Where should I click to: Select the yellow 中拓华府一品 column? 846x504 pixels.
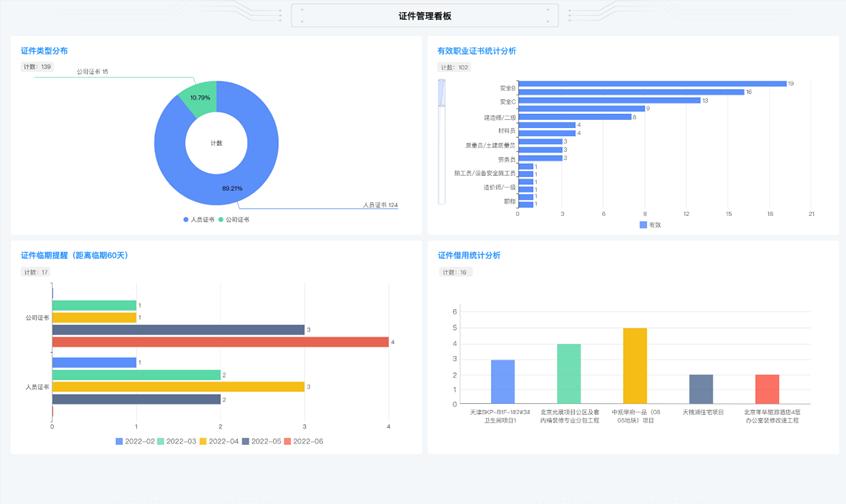click(635, 365)
